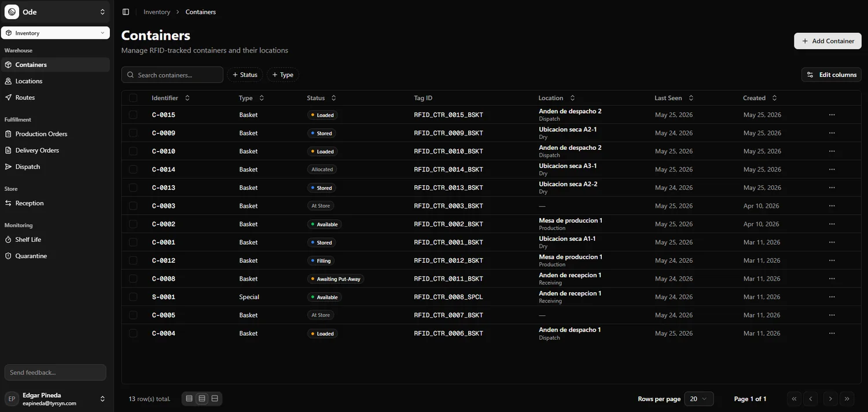Open row actions menu for C-0003
The image size is (868, 412).
click(832, 206)
